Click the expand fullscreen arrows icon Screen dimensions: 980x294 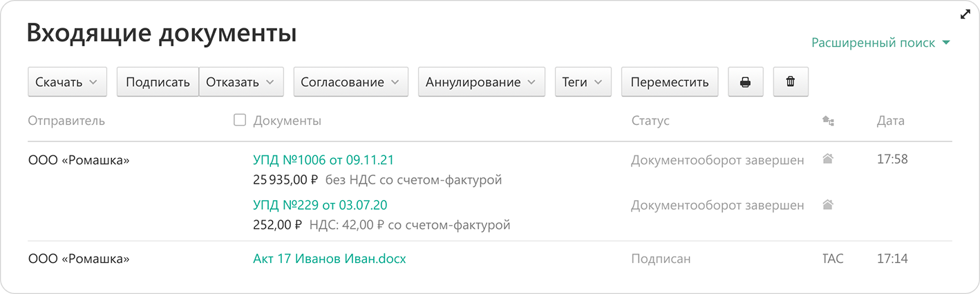(965, 14)
